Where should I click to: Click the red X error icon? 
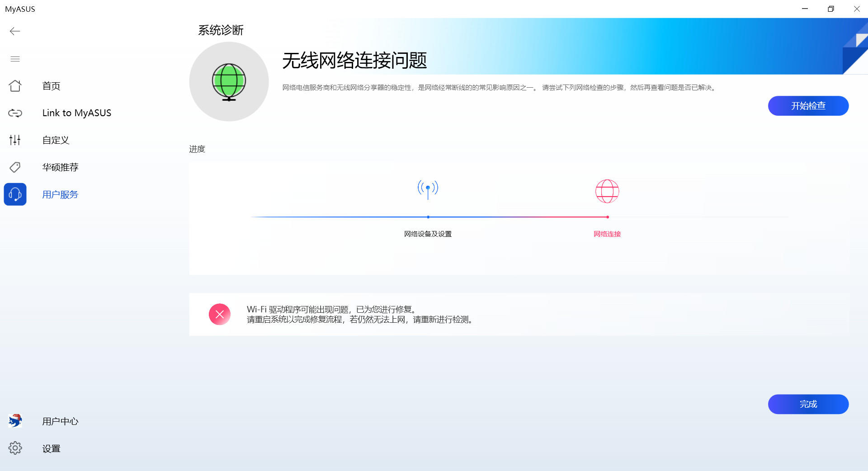click(x=220, y=314)
